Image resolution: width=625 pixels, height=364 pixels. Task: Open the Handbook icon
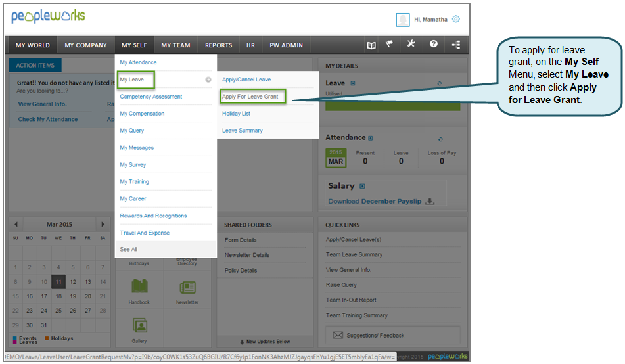139,286
